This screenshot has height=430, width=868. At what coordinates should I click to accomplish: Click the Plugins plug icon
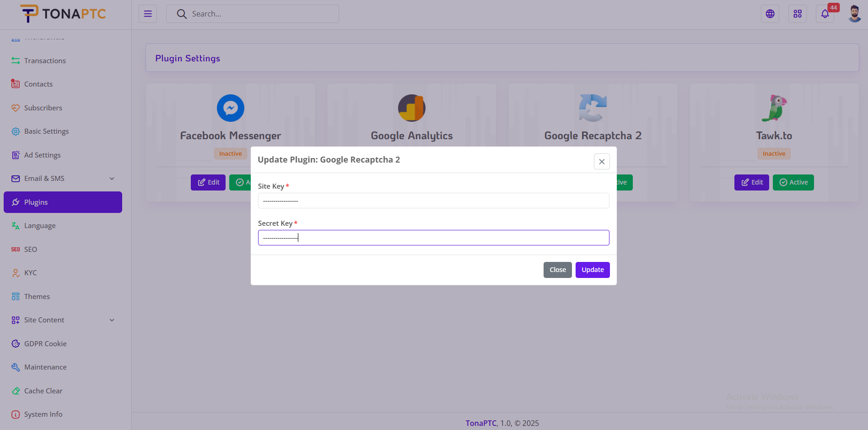coord(16,202)
